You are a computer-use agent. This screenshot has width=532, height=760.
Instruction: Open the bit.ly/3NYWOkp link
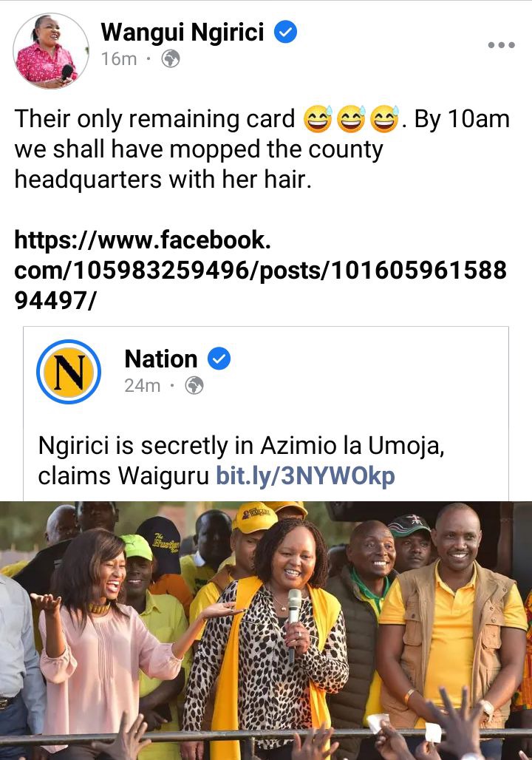pos(305,476)
